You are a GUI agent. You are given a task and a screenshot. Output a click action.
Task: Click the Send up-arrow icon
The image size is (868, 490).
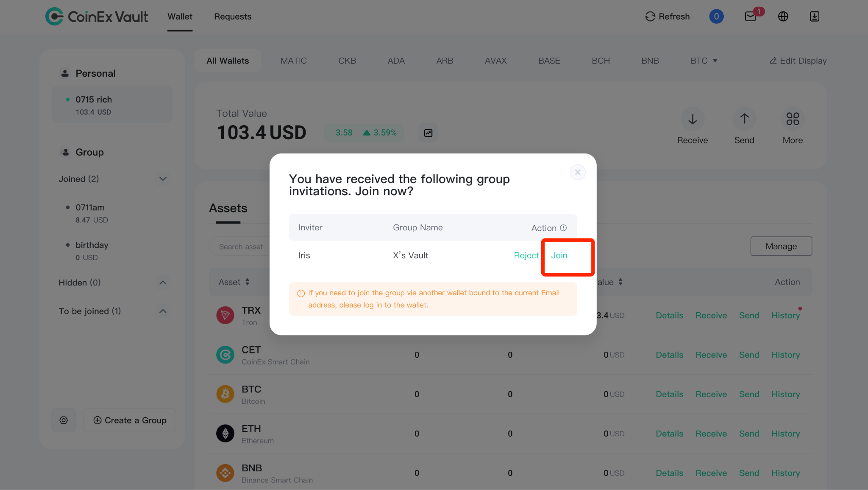(744, 119)
